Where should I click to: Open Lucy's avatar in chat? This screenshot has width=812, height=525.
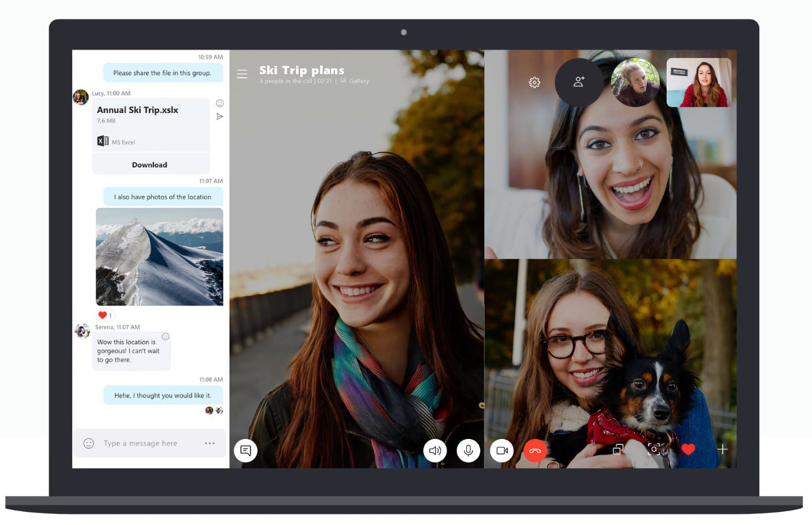(x=81, y=97)
